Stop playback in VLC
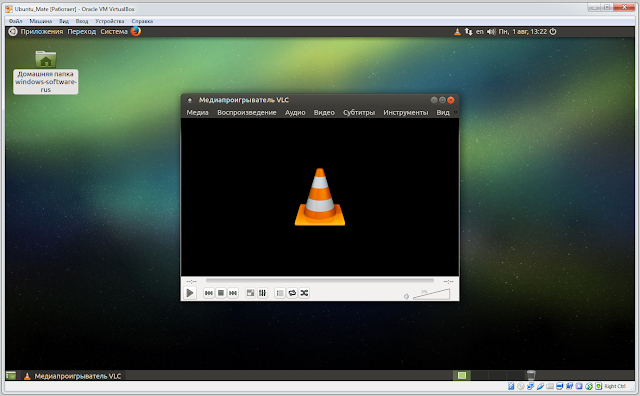This screenshot has width=640, height=396. tap(221, 293)
